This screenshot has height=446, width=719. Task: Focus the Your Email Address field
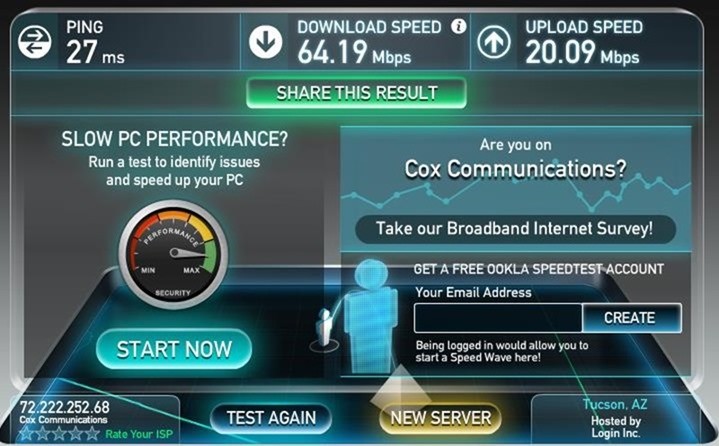(498, 318)
